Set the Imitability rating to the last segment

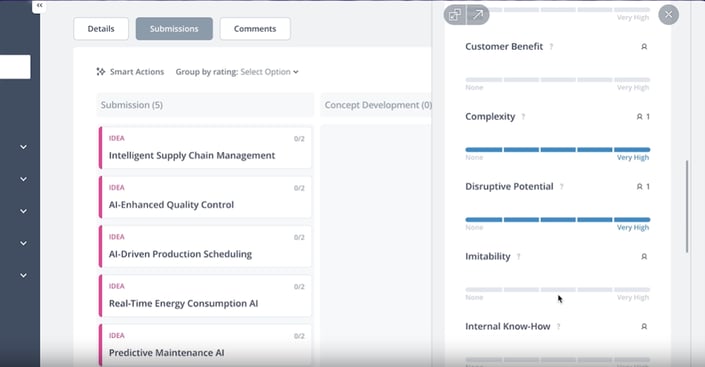point(632,290)
